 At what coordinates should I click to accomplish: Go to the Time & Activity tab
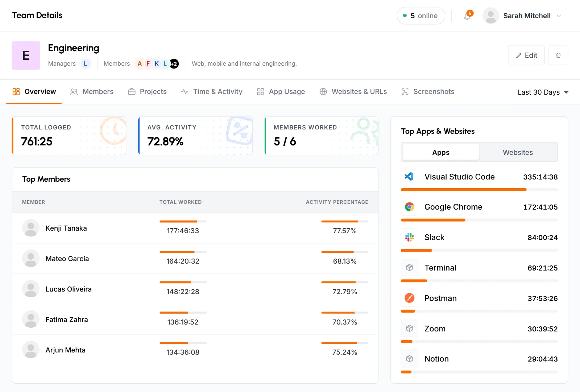pyautogui.click(x=212, y=92)
